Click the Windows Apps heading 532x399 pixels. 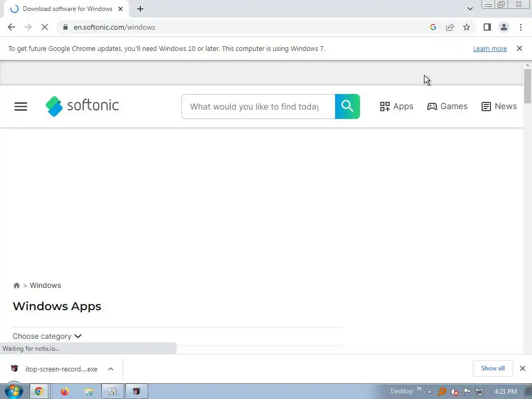[57, 307]
